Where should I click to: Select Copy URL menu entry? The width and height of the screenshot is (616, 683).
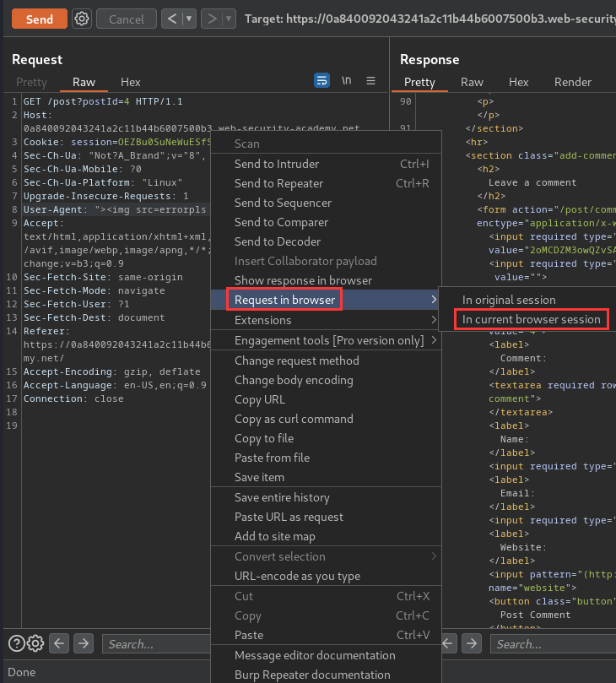pos(326,399)
